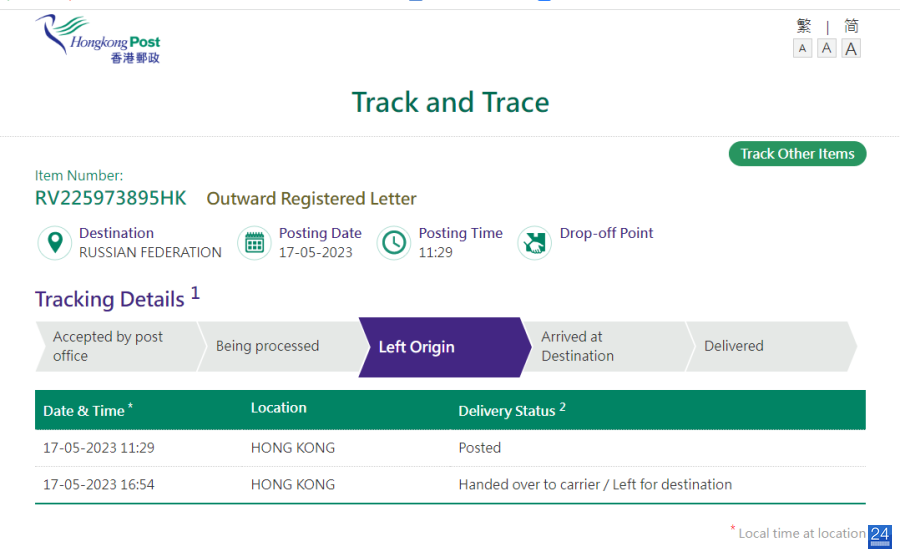The image size is (900, 557).
Task: Select the Arrived at Destination step
Action: pos(605,346)
